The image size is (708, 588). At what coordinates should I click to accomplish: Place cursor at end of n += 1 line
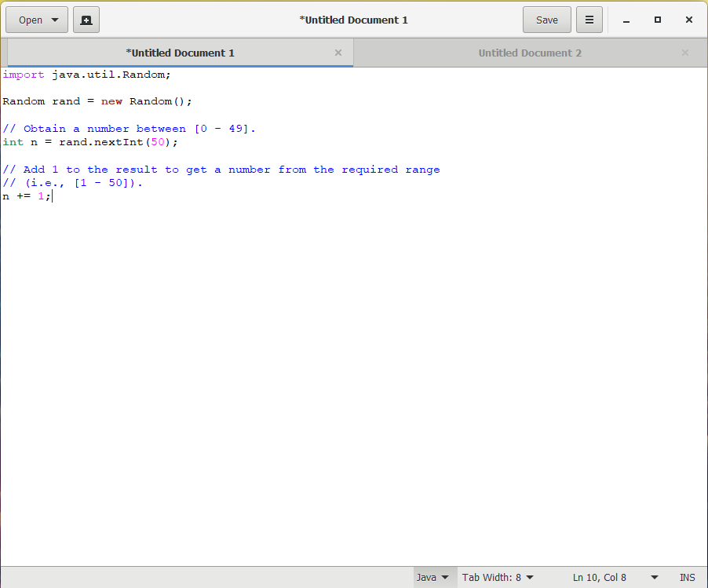[x=52, y=196]
